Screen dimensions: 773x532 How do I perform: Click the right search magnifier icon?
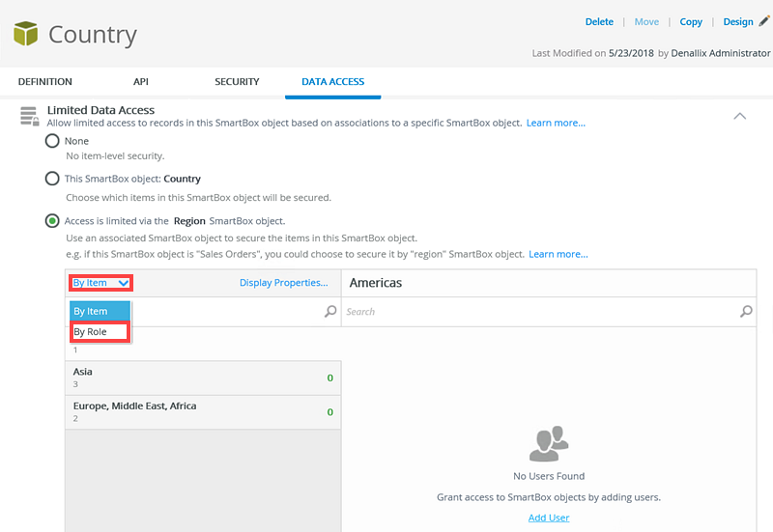click(x=746, y=312)
